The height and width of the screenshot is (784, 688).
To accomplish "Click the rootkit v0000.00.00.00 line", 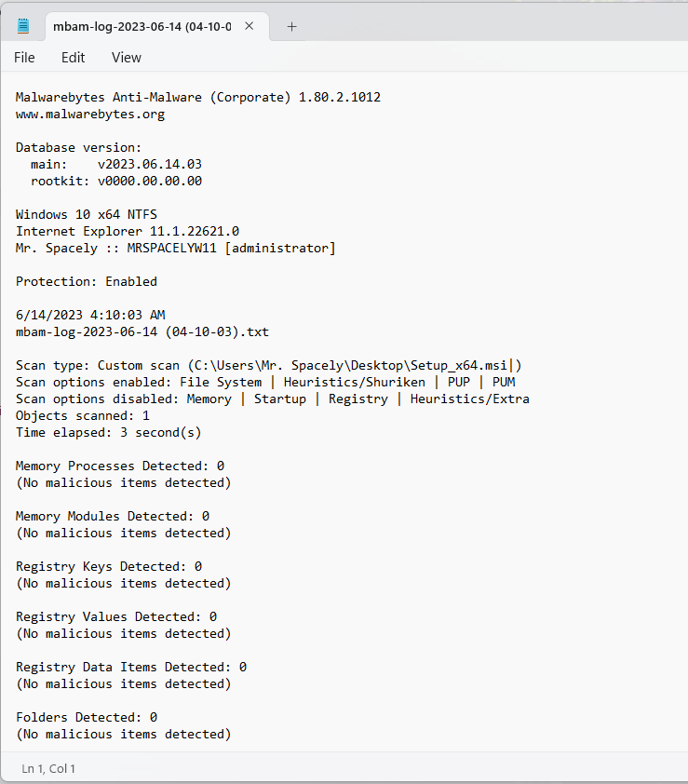I will coord(116,181).
